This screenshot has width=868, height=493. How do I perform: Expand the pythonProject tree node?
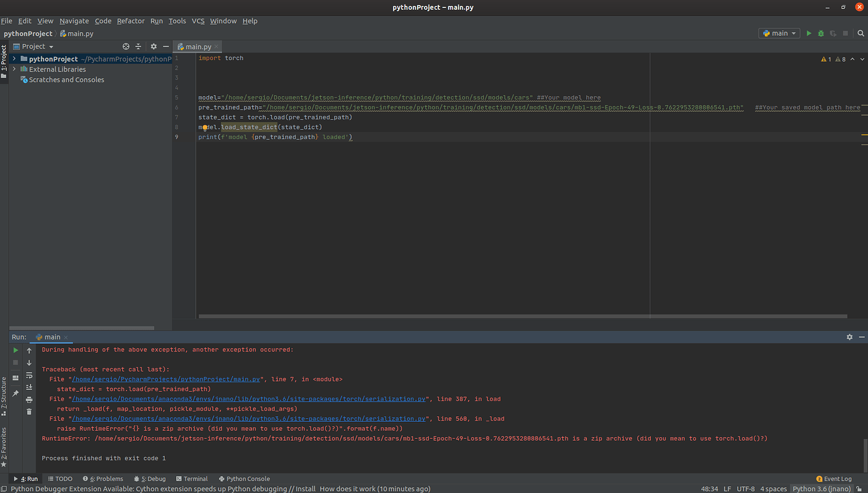point(14,59)
